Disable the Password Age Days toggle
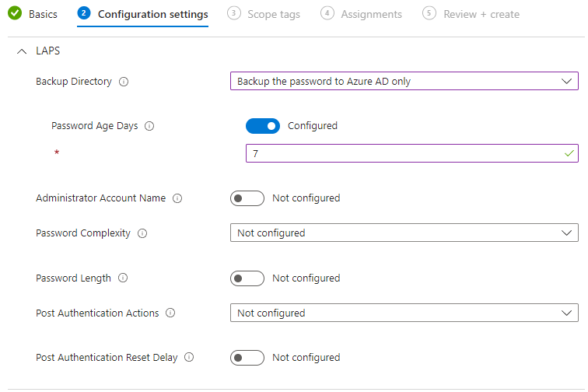This screenshot has height=392, width=588. [263, 126]
